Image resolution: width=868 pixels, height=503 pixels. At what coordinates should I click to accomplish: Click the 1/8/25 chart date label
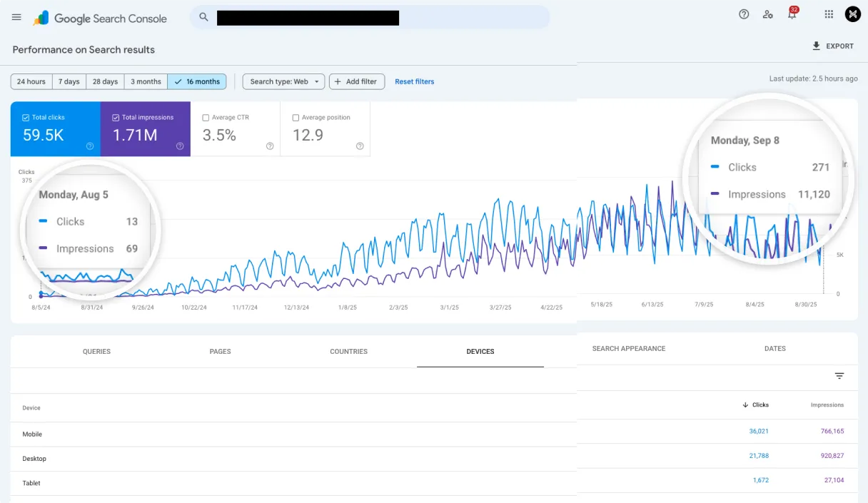(x=348, y=308)
